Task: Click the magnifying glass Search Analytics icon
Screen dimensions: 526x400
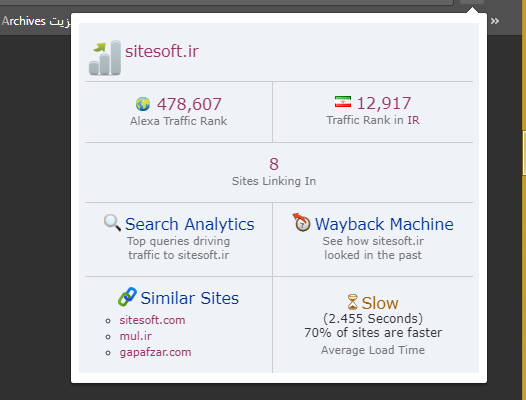Action: [x=112, y=223]
